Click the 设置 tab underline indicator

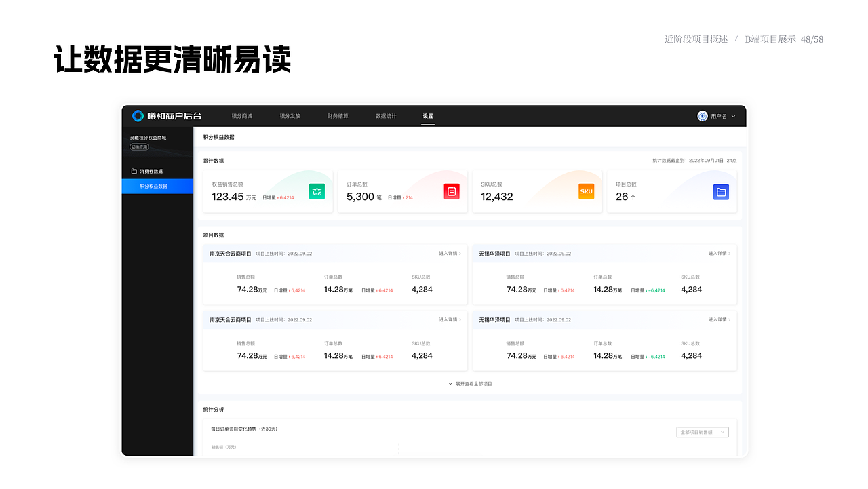tap(428, 125)
